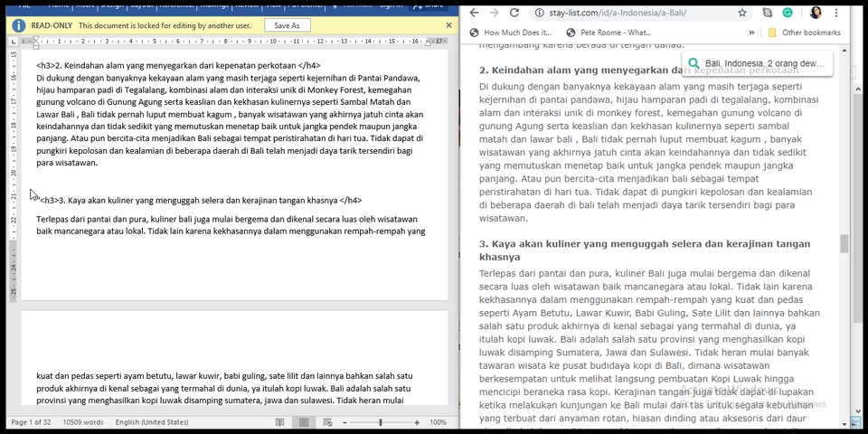Click the Word zoom slider handle
The image size is (868, 434).
(381, 422)
